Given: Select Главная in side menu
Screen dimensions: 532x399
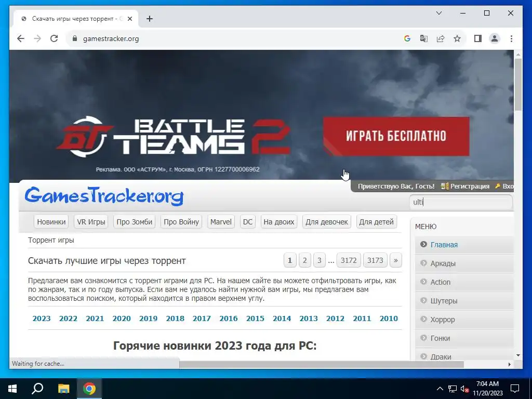Looking at the screenshot, I should pos(464,245).
